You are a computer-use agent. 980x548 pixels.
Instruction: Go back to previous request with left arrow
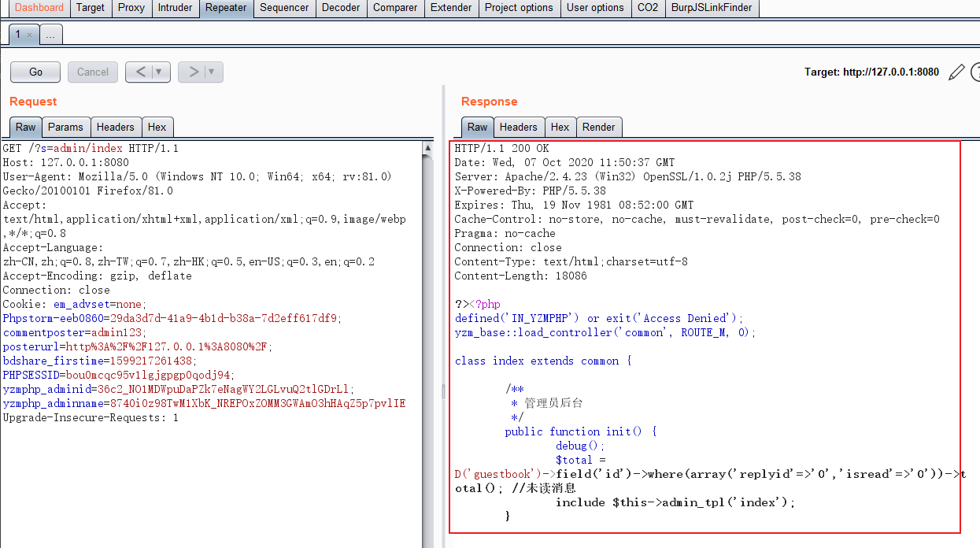click(140, 72)
